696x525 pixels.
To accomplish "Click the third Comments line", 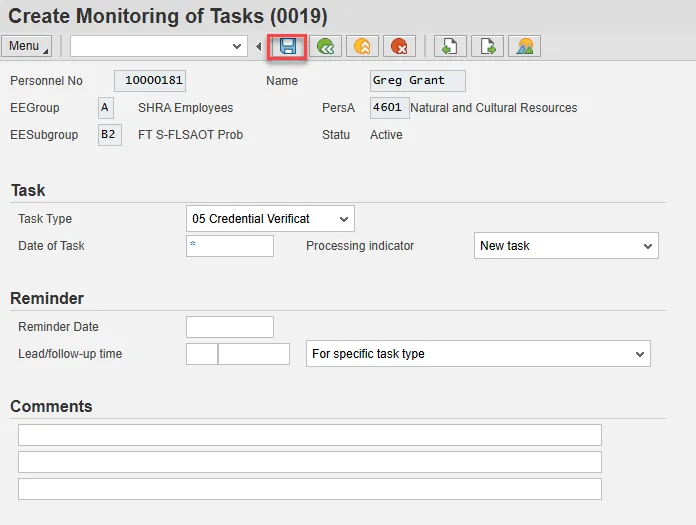I will [x=310, y=489].
